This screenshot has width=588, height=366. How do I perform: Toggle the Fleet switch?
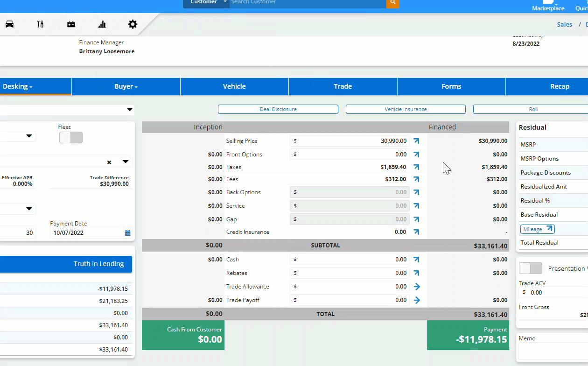(71, 137)
